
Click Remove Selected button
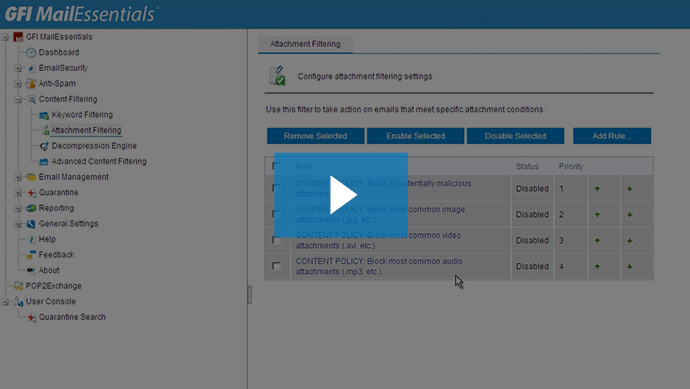coord(316,136)
